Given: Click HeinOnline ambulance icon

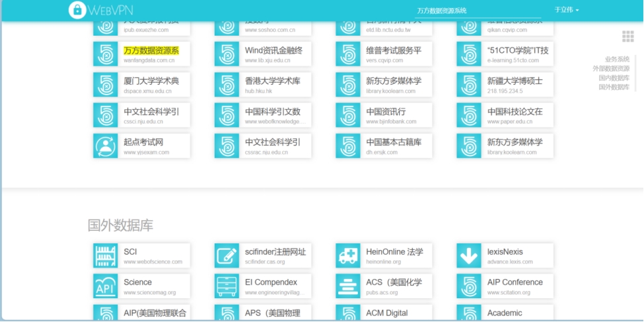Looking at the screenshot, I should point(348,256).
